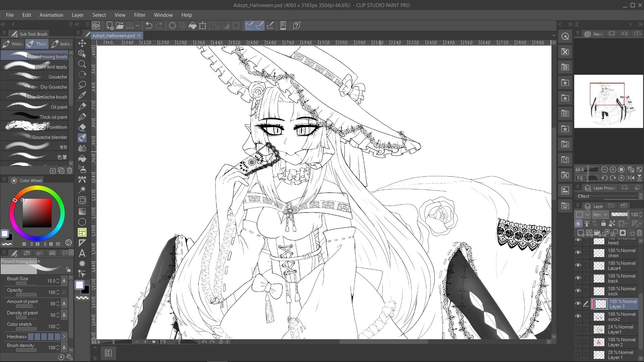Select the Layer 3 layer row
Viewport: 644px width, 362px height.
pos(614,304)
